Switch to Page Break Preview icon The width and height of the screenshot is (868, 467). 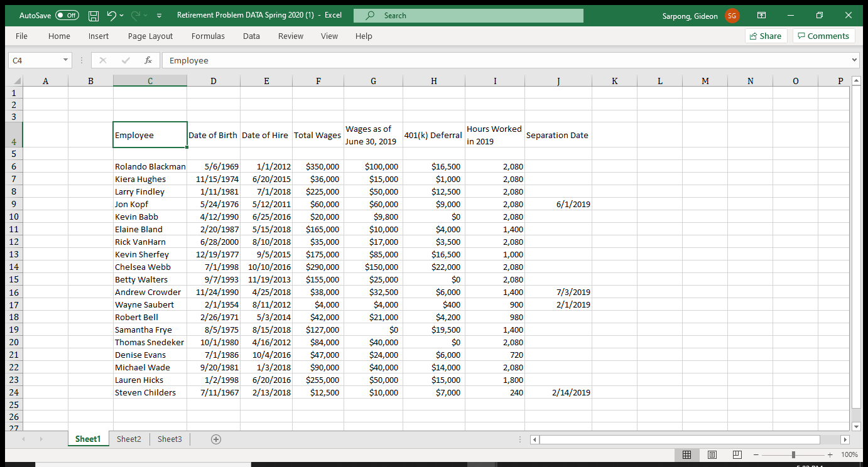click(737, 454)
